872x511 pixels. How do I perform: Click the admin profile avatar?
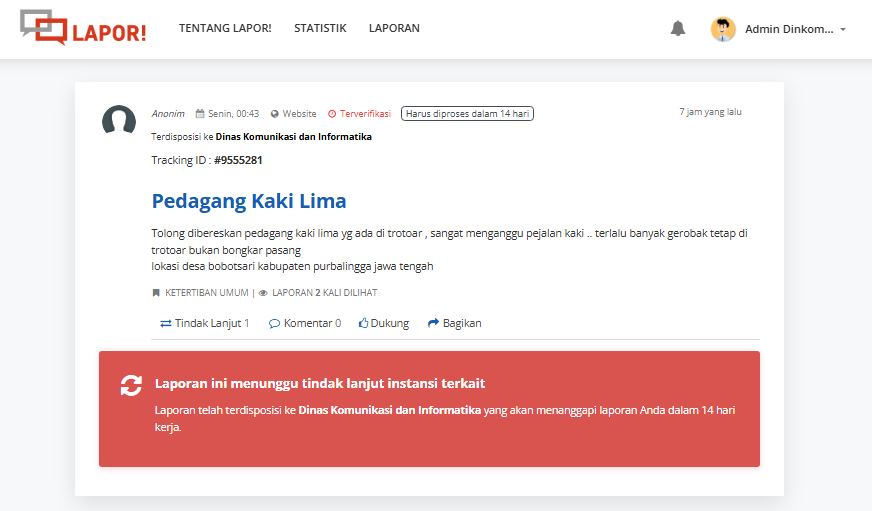[x=723, y=29]
